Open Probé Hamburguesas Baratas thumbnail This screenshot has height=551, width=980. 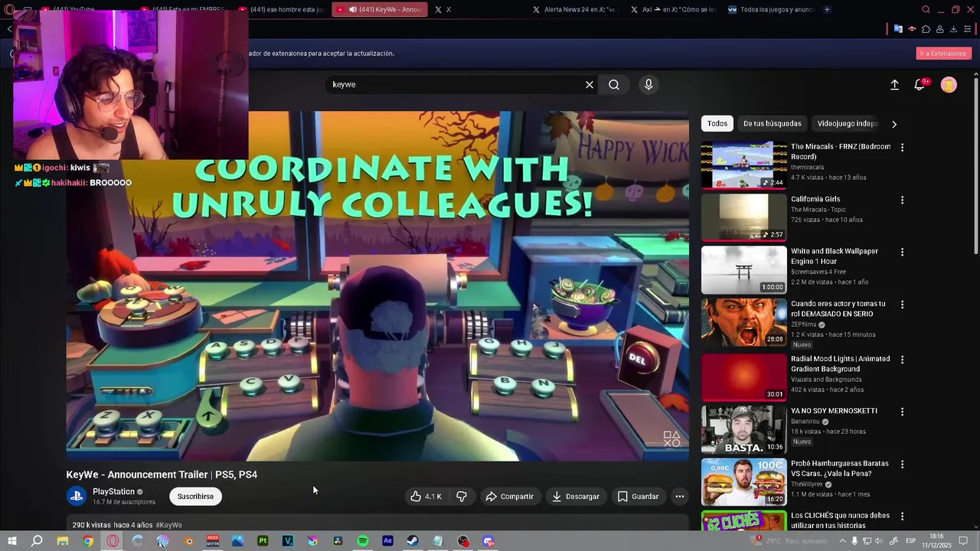pyautogui.click(x=744, y=481)
